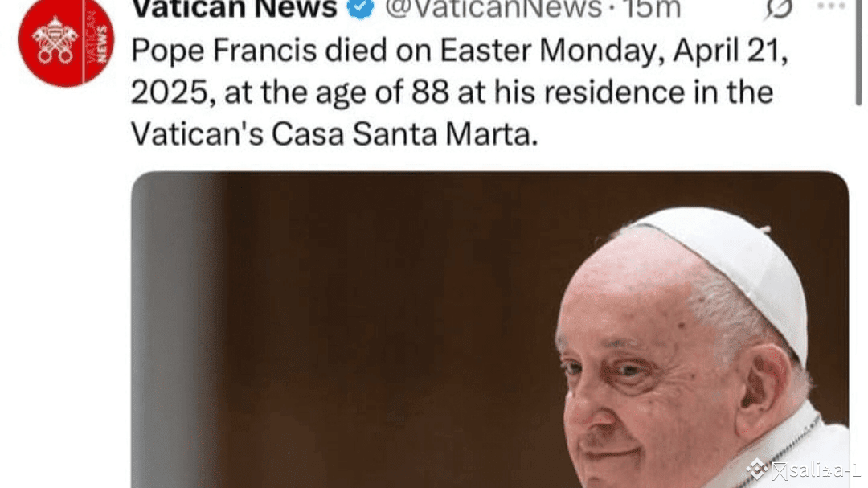This screenshot has width=868, height=488.
Task: Click the saliza-1 watermark text
Action: [x=825, y=470]
